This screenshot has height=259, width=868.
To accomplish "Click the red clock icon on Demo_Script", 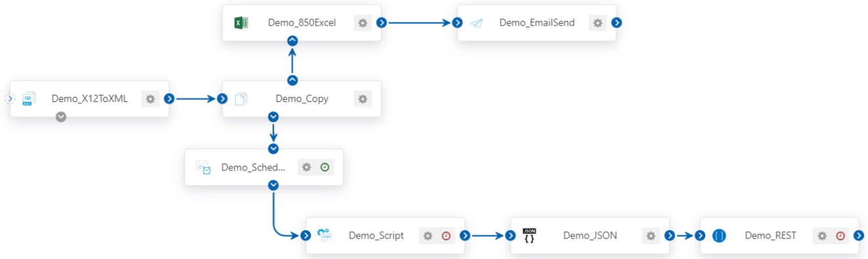I will click(x=446, y=236).
